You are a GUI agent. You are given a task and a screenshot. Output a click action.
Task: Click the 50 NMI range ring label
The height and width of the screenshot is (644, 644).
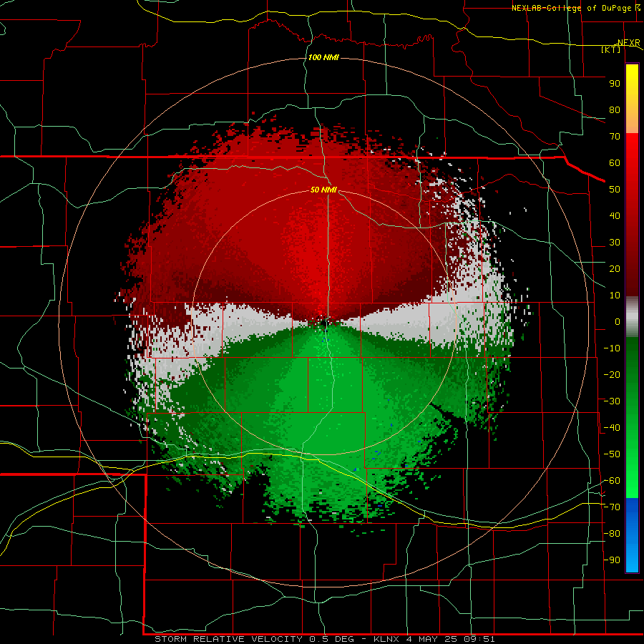click(323, 190)
